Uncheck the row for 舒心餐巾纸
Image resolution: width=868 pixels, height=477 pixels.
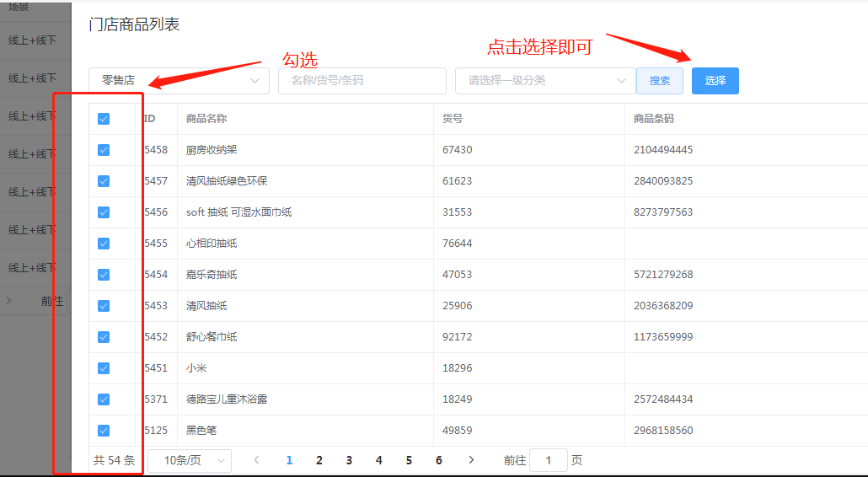(x=104, y=337)
